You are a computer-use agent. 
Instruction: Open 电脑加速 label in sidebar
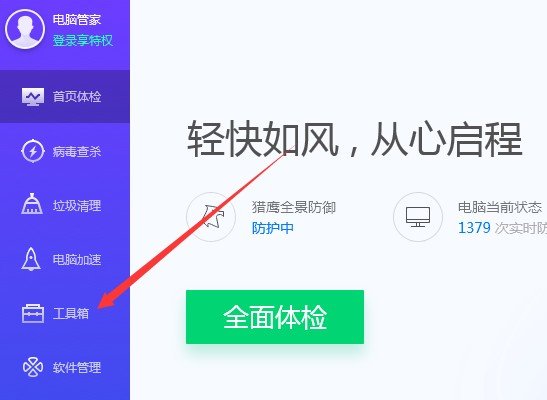pos(77,259)
